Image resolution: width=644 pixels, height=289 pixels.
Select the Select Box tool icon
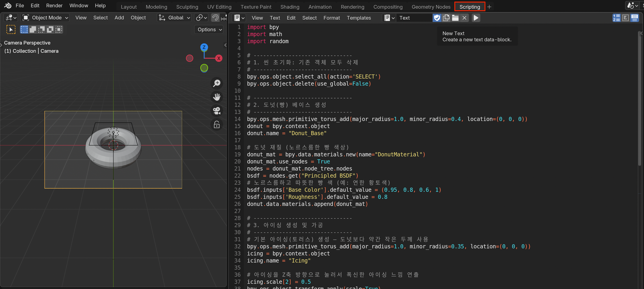(11, 30)
